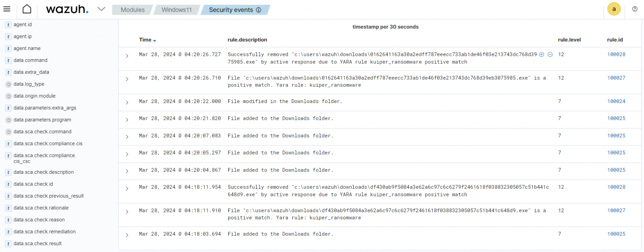The image size is (644, 252).
Task: Open rule 100028 link at 04:20:26.727
Action: (x=616, y=54)
